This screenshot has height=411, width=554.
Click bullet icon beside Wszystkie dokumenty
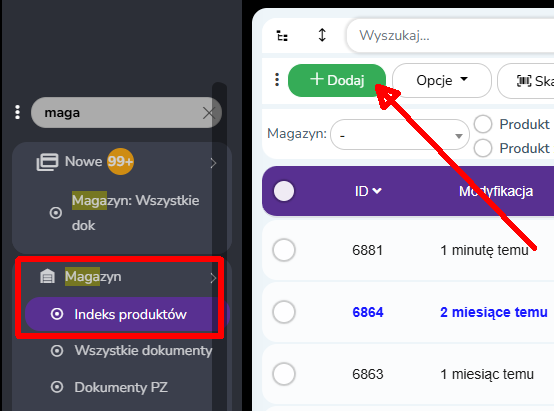click(x=57, y=351)
